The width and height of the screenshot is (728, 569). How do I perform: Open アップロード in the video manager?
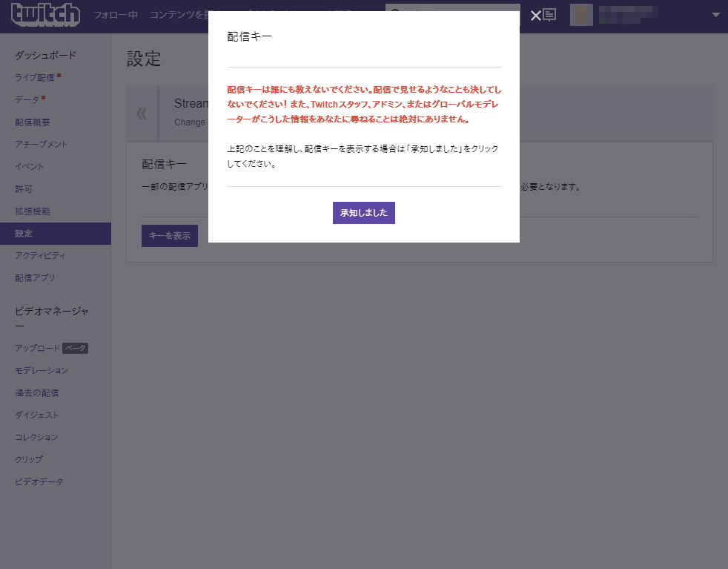pyautogui.click(x=37, y=349)
